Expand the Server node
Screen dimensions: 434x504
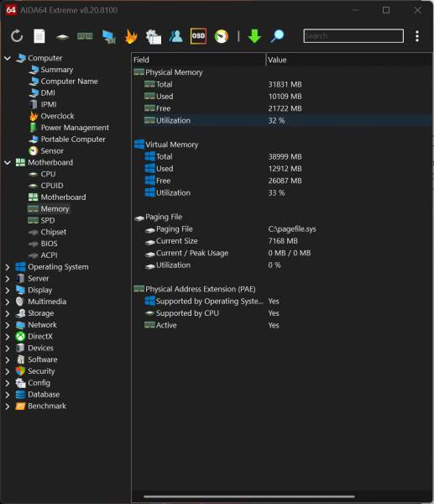(x=8, y=278)
